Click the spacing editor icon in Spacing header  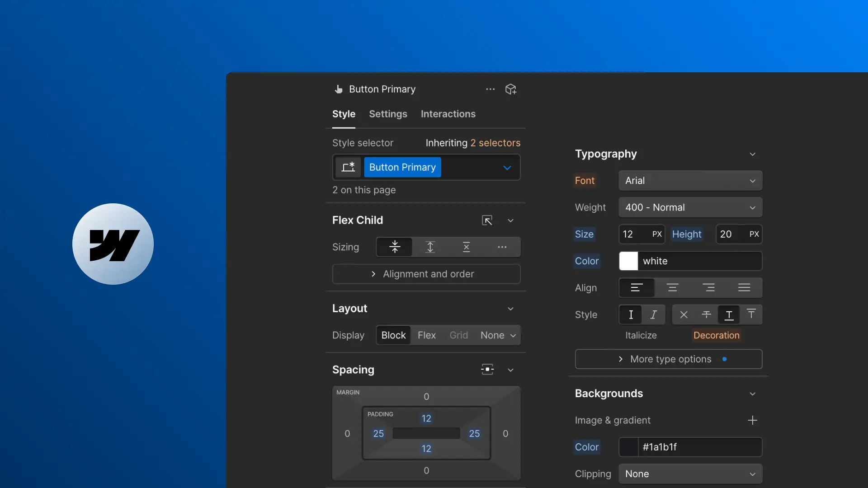click(487, 370)
